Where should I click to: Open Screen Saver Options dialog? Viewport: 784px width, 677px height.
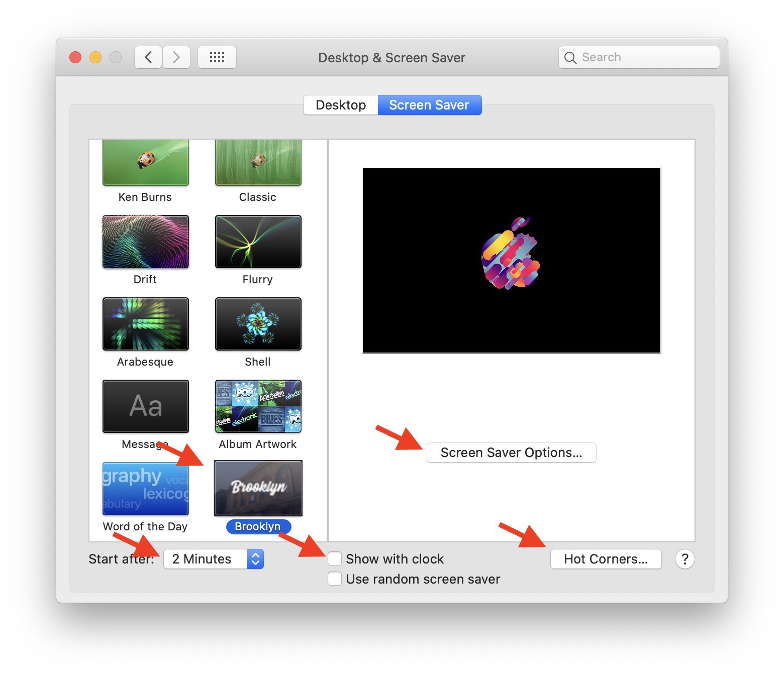point(511,453)
